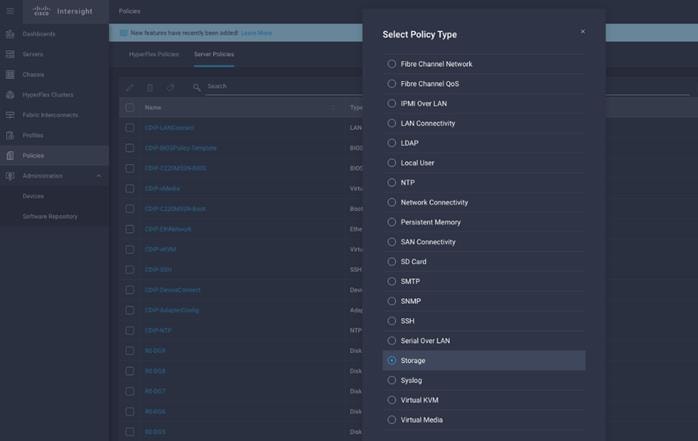Click the tag icon in policies toolbar
Image resolution: width=698 pixels, height=441 pixels.
click(x=170, y=87)
